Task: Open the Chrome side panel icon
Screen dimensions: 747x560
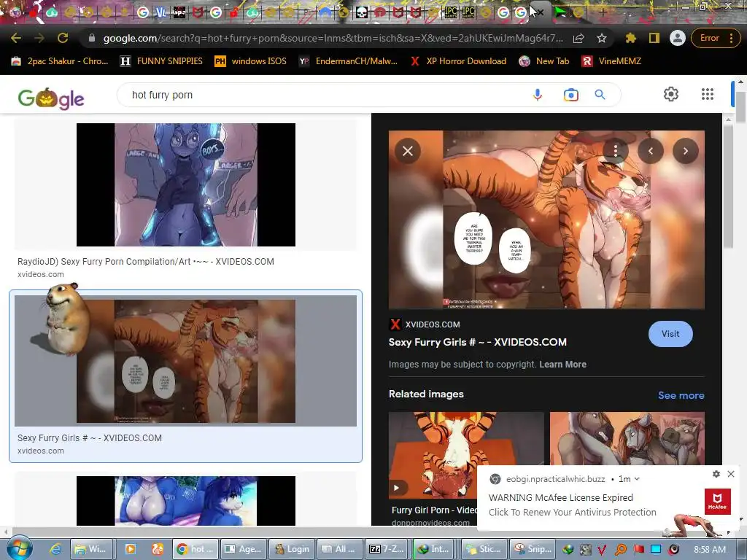Action: [654, 38]
